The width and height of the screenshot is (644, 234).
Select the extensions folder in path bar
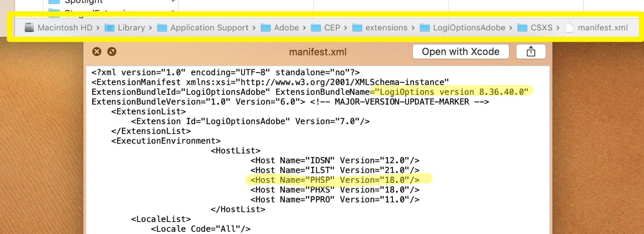pyautogui.click(x=380, y=28)
